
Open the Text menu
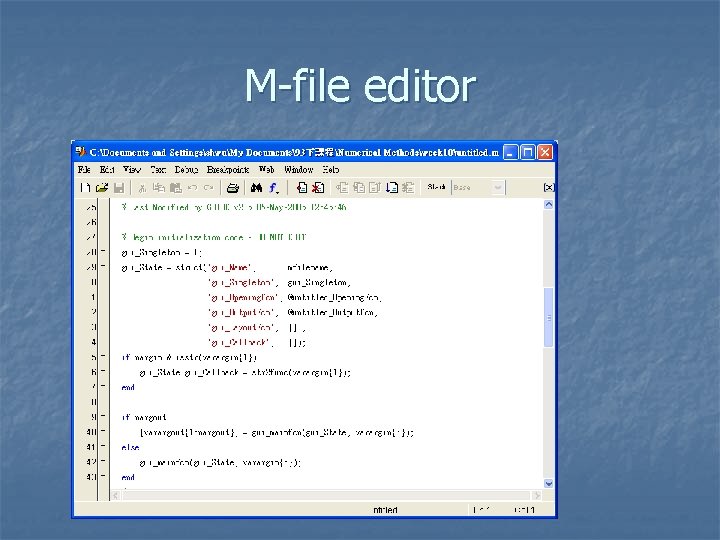click(x=158, y=169)
